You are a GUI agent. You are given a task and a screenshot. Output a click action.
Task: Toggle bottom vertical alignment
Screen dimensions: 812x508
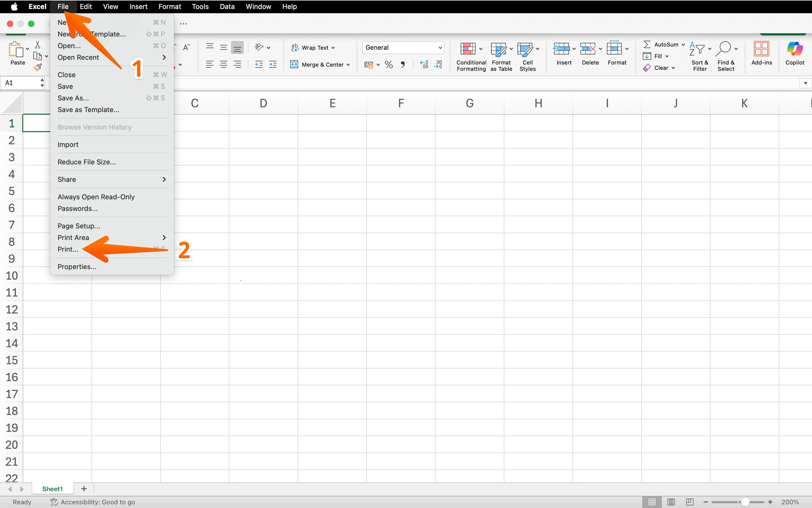tap(237, 48)
